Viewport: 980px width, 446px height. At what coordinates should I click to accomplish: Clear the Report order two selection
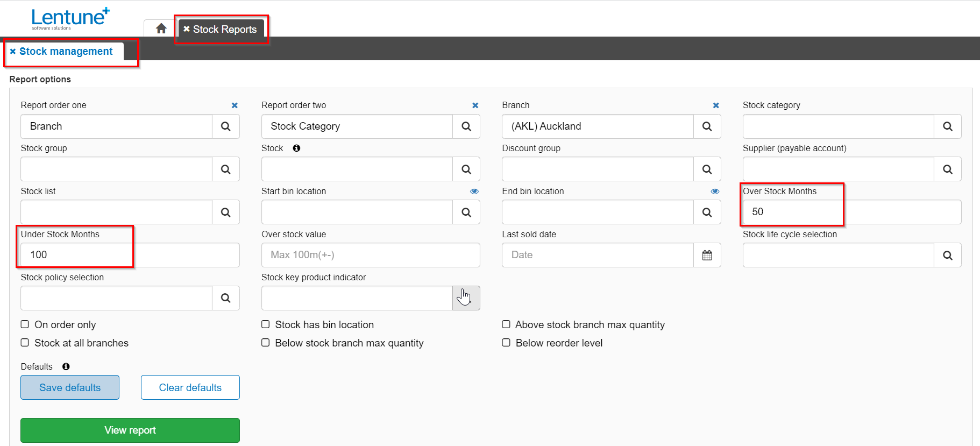click(x=475, y=105)
